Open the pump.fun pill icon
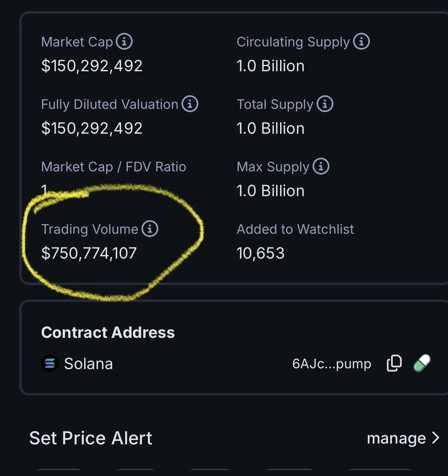Screen dimensions: 448x476 pos(422,363)
